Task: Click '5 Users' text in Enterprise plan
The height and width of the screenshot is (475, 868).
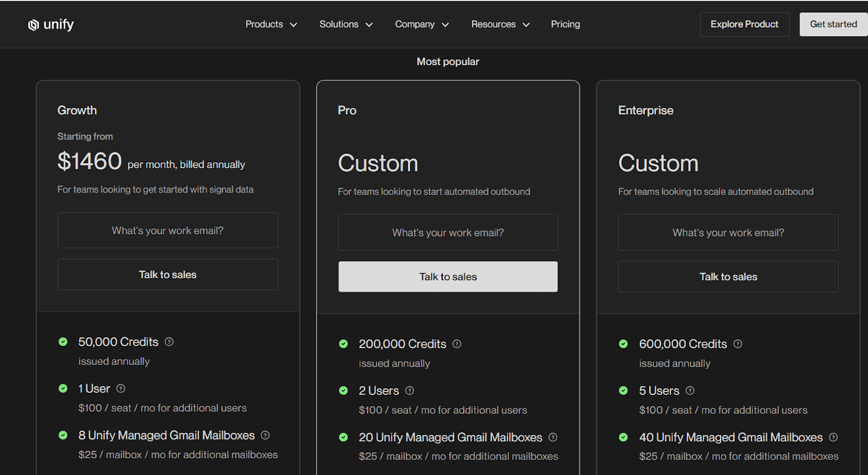Action: coord(659,390)
